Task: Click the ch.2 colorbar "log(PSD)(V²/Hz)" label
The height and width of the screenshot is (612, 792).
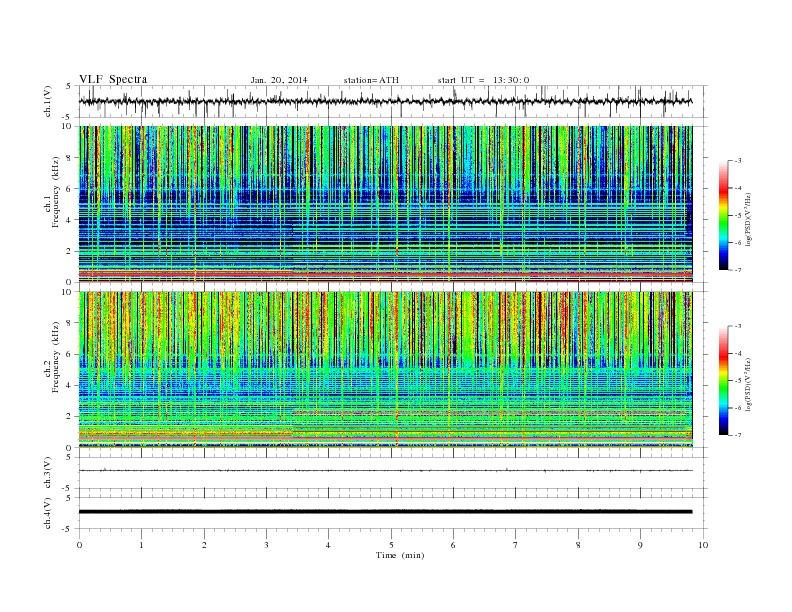Action: 749,384
